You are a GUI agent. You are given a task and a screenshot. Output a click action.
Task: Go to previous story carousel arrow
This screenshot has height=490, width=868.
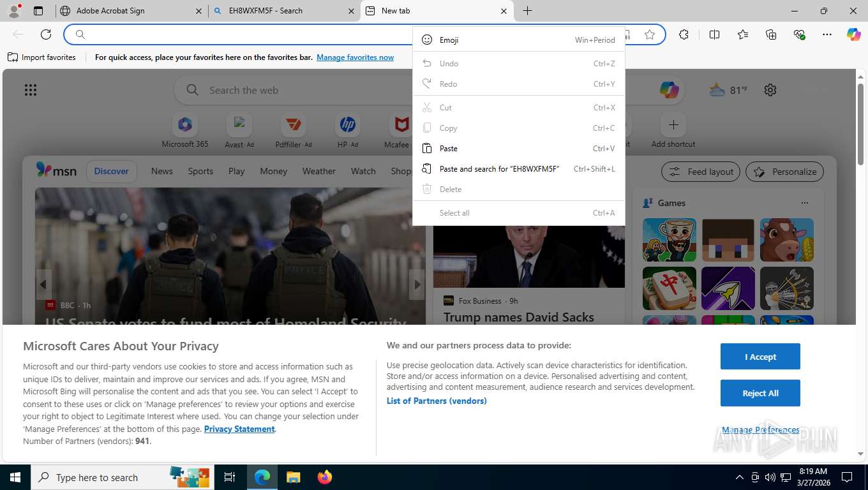(x=43, y=285)
